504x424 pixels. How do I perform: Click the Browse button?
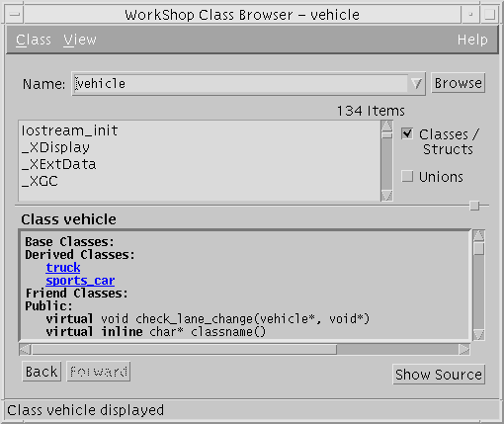point(459,83)
